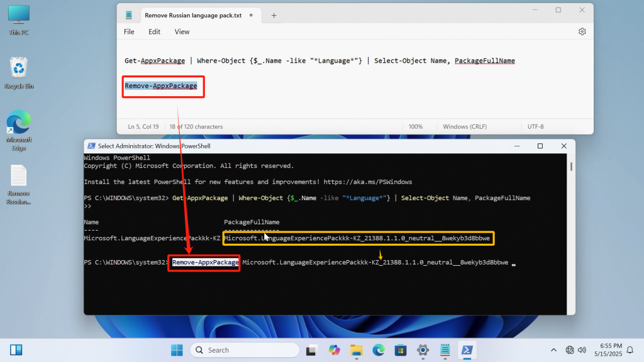This screenshot has width=644, height=362.
Task: Open File Explorer from the taskbar
Action: pos(357,350)
